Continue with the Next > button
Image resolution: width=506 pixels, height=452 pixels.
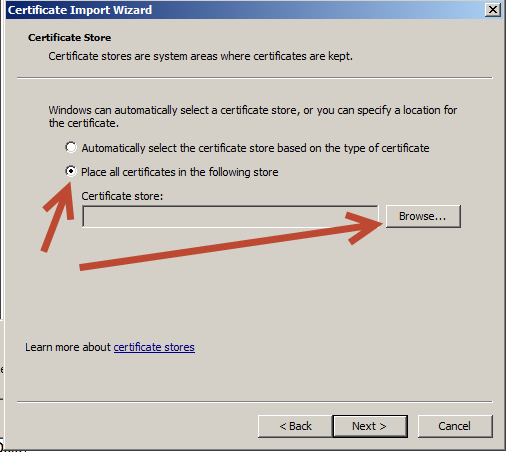click(370, 426)
